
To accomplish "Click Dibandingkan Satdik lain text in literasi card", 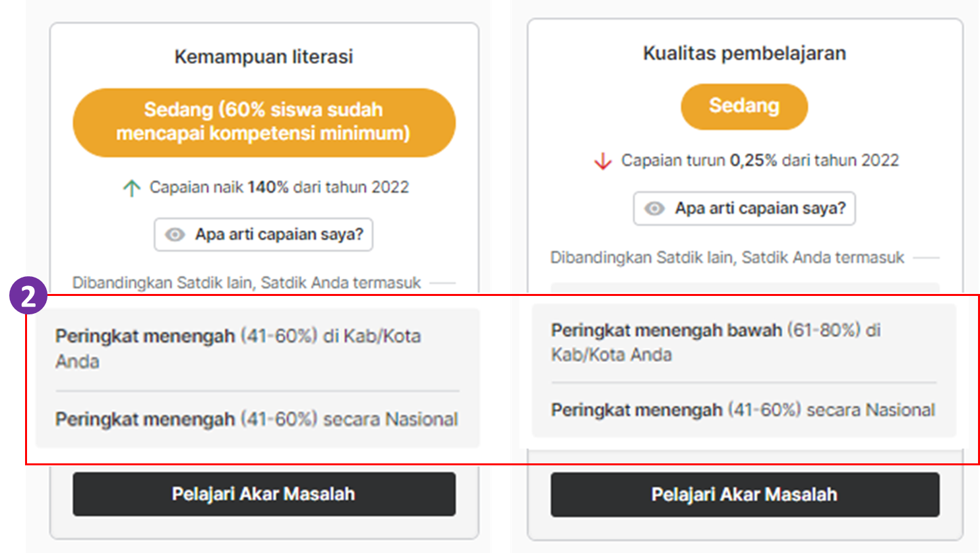I will click(x=247, y=283).
